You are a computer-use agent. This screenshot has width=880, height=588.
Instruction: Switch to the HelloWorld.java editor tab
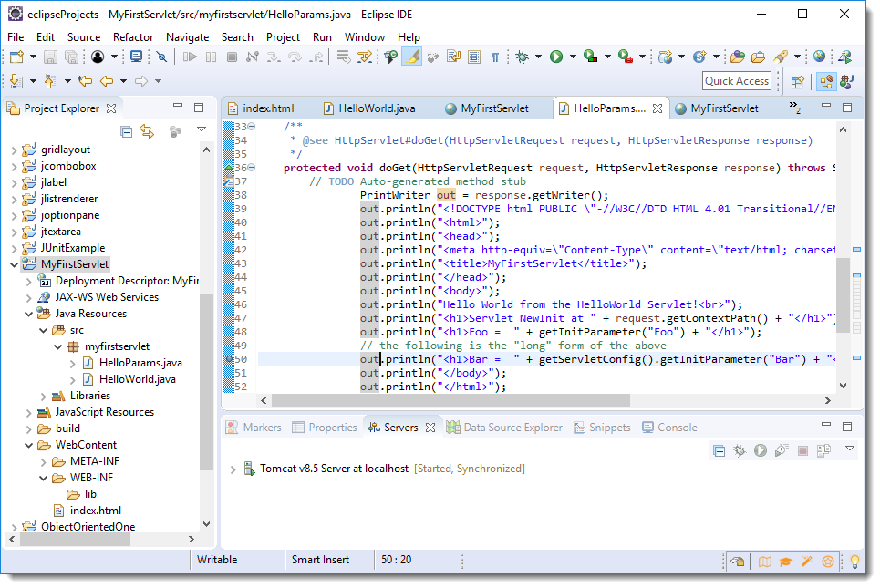point(370,108)
